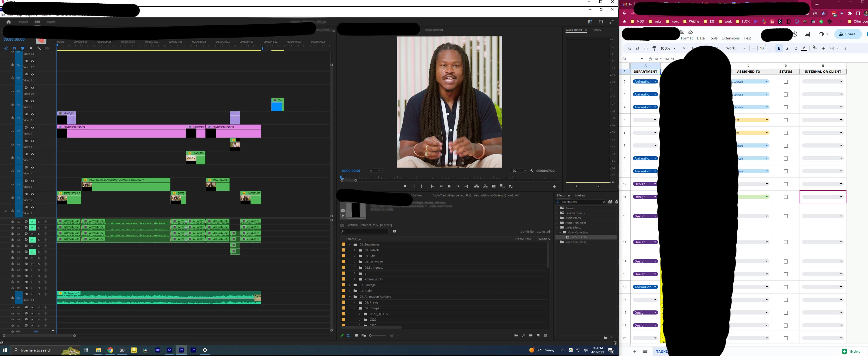Click the New Bin folder icon in Project panel
This screenshot has height=356, width=868.
pyautogui.click(x=531, y=336)
